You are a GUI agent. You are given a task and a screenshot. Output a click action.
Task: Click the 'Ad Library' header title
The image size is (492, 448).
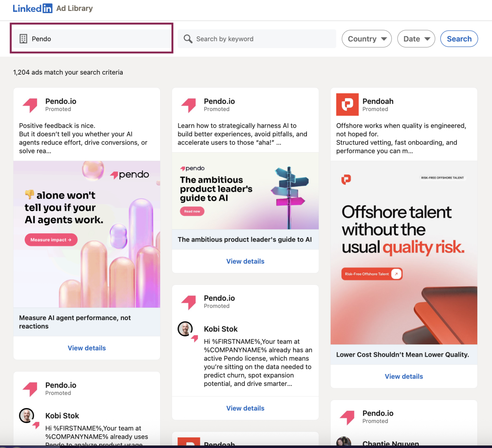75,8
